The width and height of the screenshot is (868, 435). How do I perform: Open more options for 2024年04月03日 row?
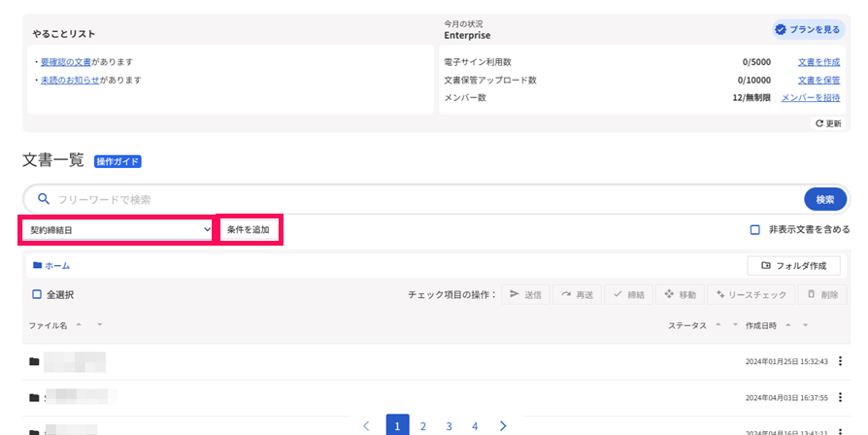pos(840,397)
